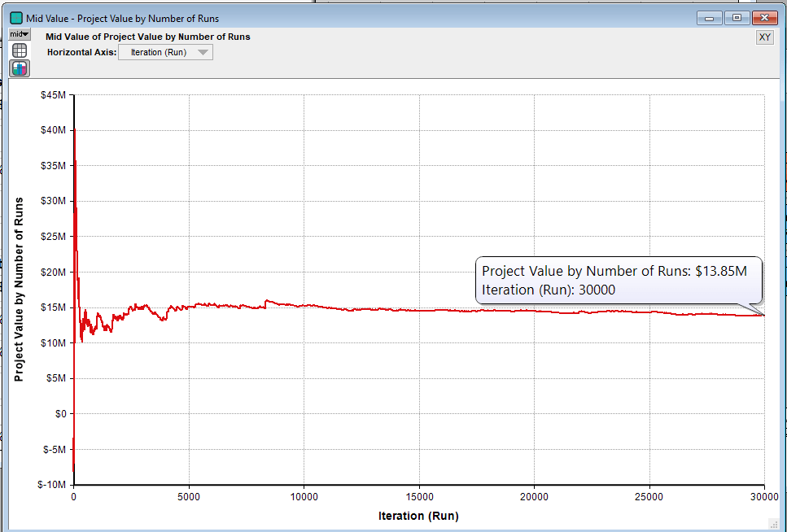The image size is (787, 532).
Task: Click the red curve endpoint at 30000
Action: [x=763, y=315]
